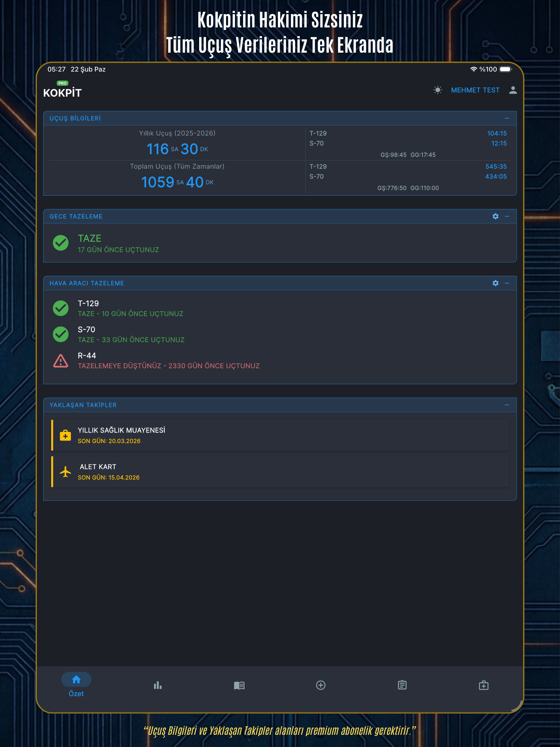560x747 pixels.
Task: Click the Wi-Fi status icon
Action: point(474,69)
